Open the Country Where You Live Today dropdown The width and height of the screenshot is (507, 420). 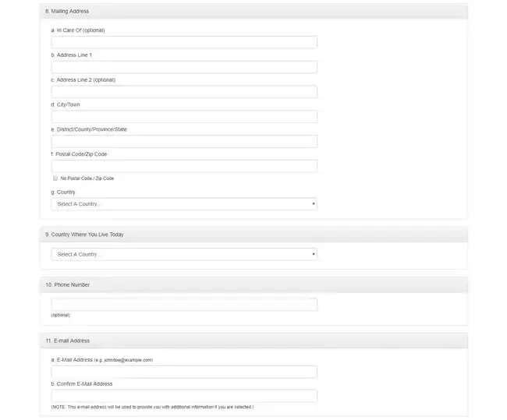tap(184, 254)
